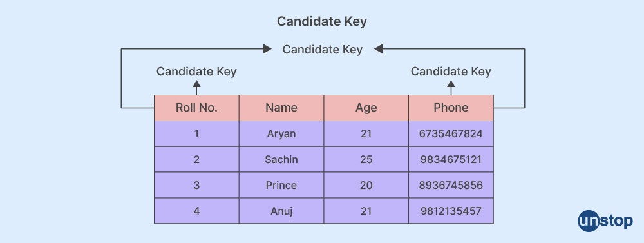Screen dimensions: 644x243
Task: Click the cell containing Prince
Action: pyautogui.click(x=281, y=185)
